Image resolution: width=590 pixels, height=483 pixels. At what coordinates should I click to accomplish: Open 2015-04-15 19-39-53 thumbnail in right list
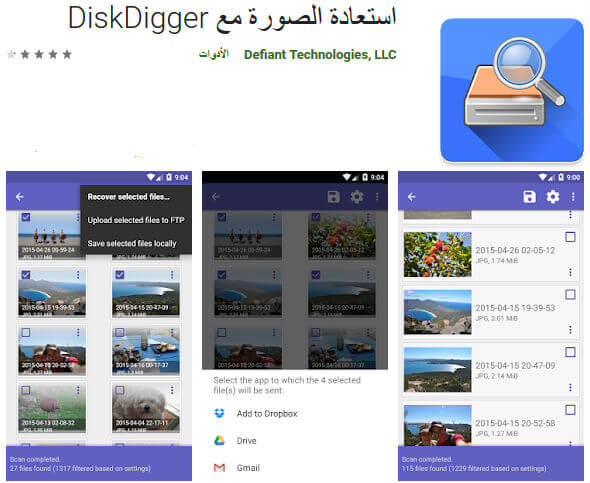click(438, 312)
